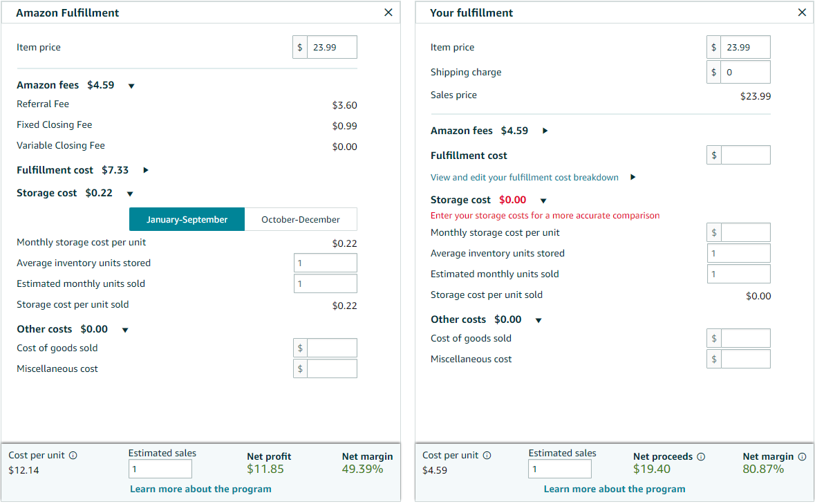Select the January-September tab
This screenshot has height=504, width=815.
tap(186, 218)
